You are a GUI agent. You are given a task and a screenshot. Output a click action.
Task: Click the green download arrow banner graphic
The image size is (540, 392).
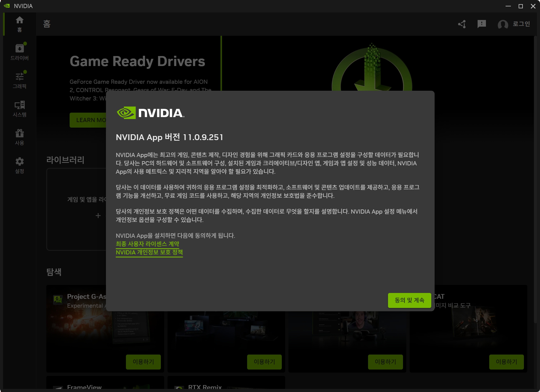[x=372, y=67]
